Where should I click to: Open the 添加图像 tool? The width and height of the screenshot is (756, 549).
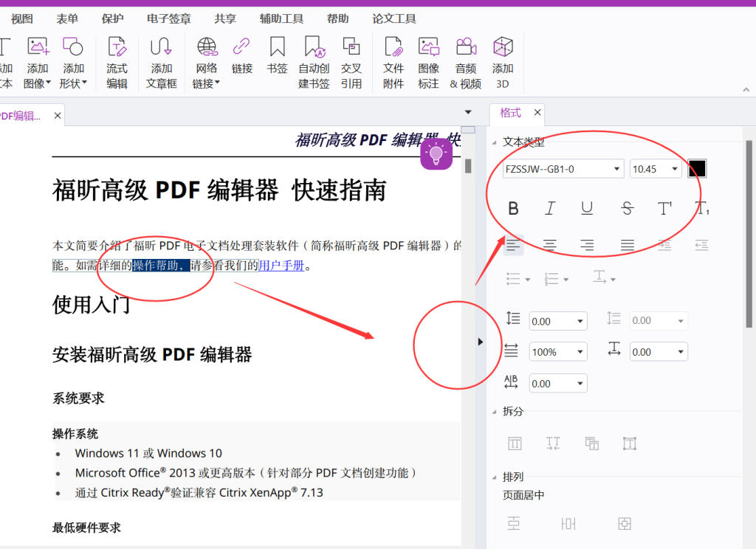(x=37, y=63)
